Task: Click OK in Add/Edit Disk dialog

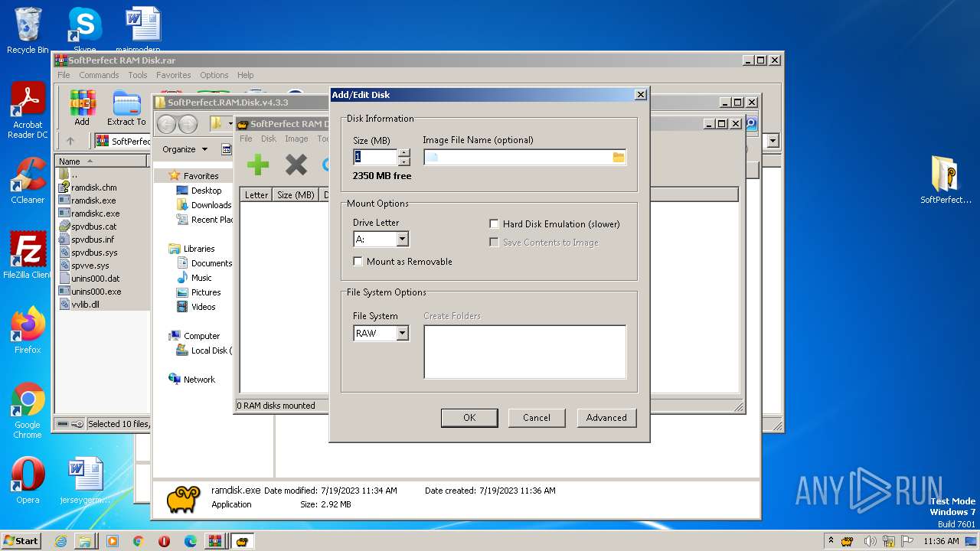Action: tap(469, 418)
